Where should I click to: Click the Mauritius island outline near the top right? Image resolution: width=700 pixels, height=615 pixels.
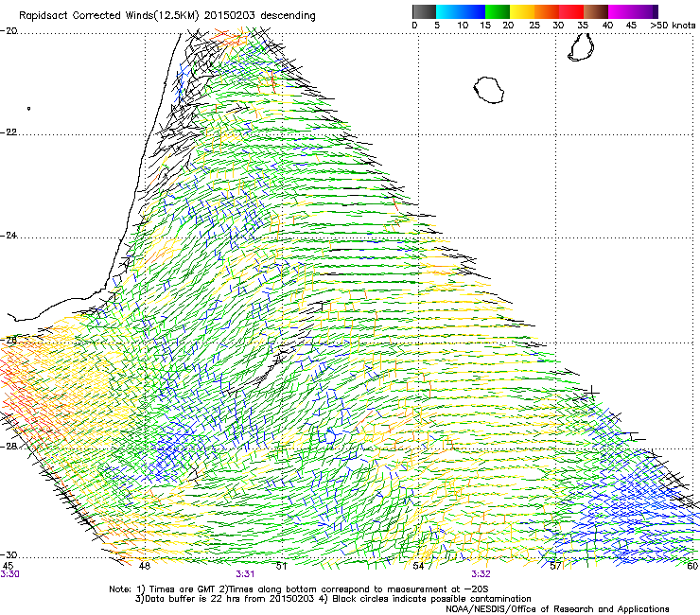[581, 46]
